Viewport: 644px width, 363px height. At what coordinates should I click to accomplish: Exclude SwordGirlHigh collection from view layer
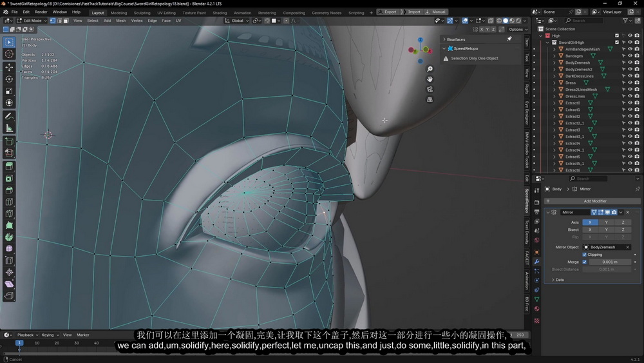point(617,43)
